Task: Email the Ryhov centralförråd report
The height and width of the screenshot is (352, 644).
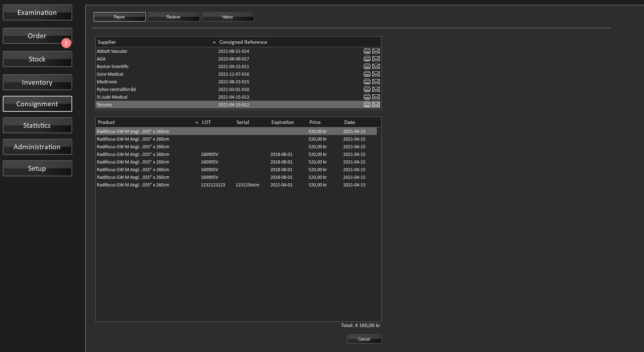Action: point(376,89)
